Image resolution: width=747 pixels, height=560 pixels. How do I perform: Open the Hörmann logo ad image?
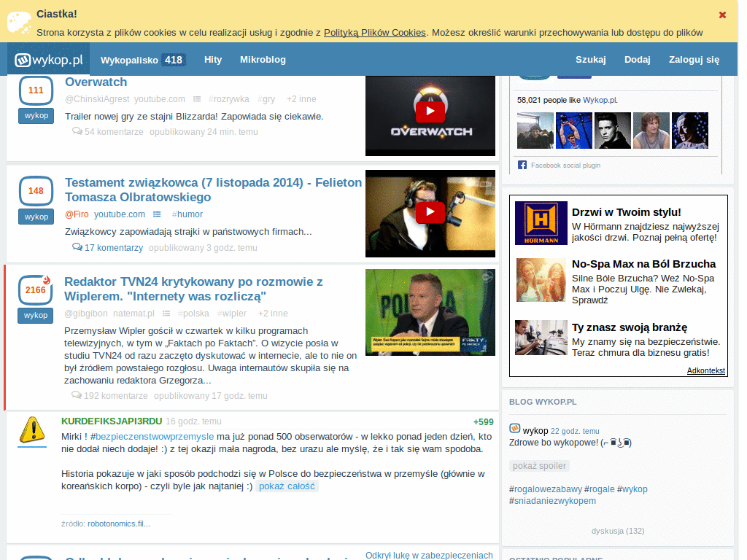tap(541, 223)
